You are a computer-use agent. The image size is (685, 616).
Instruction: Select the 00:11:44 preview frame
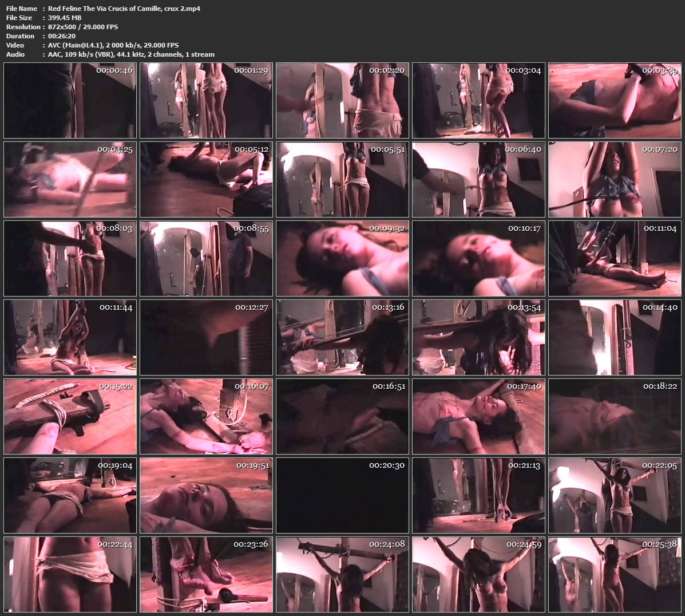(70, 338)
